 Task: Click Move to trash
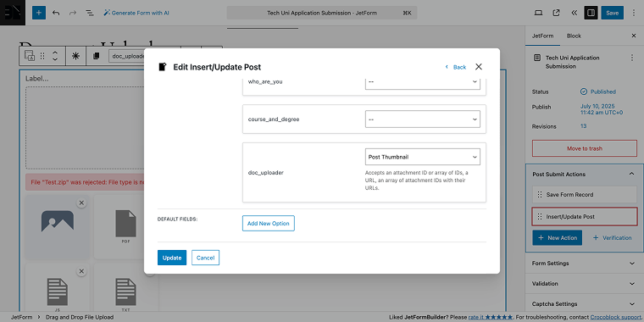pos(585,148)
